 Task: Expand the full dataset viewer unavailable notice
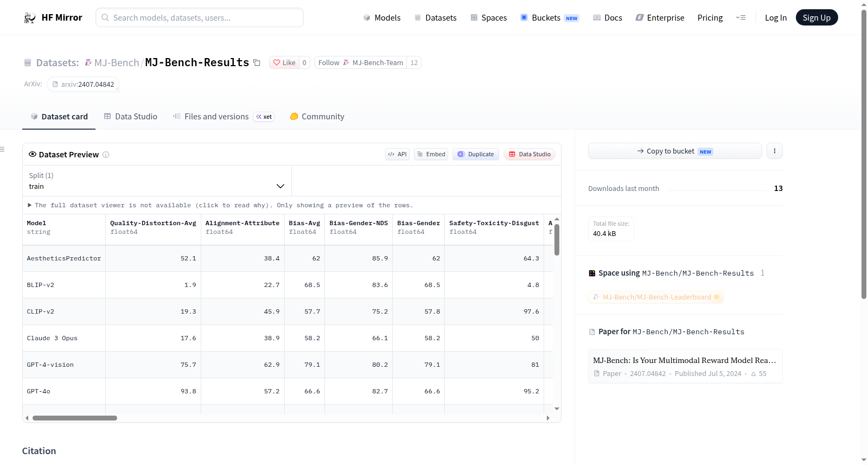(x=220, y=205)
